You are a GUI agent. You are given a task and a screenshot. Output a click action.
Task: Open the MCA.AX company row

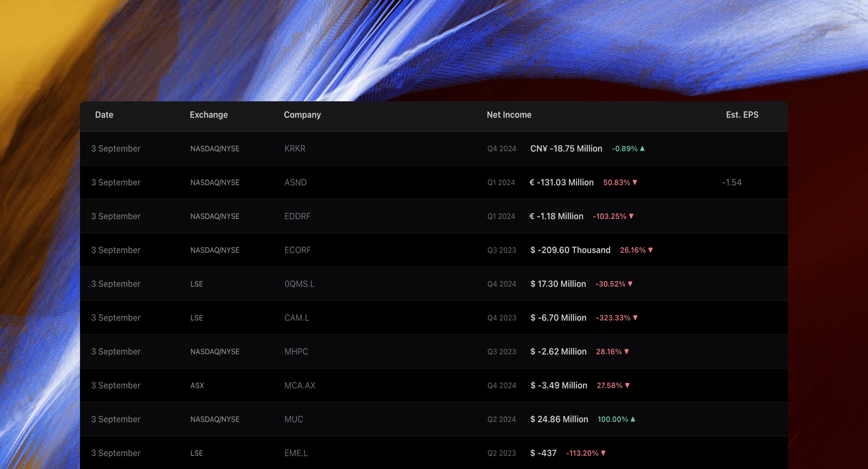coord(299,385)
